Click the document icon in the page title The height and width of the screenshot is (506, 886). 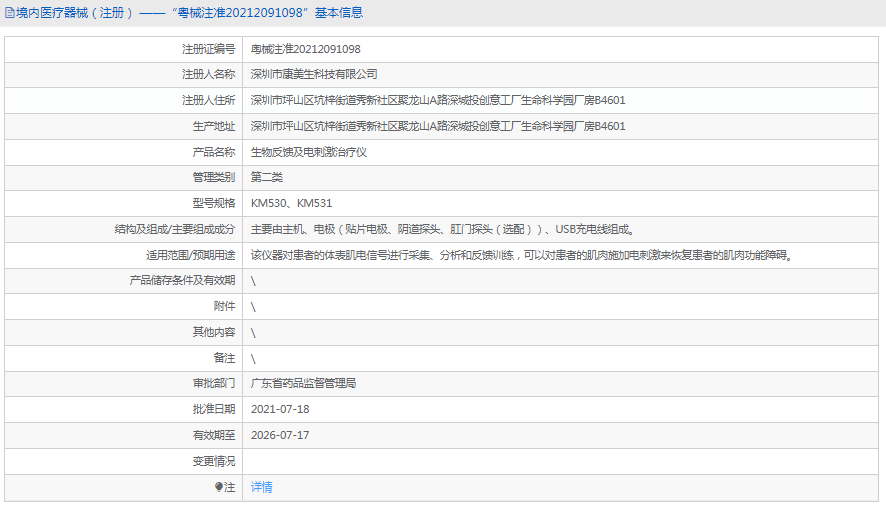click(x=10, y=12)
